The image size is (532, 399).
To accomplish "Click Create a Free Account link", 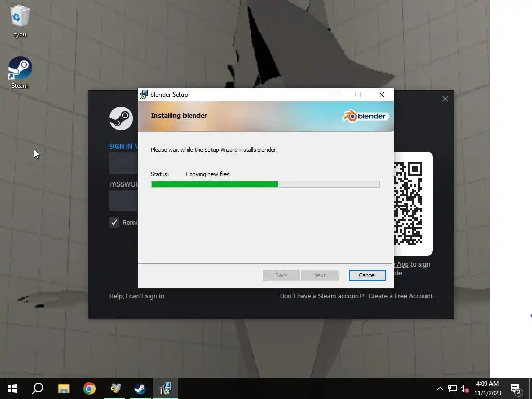I will click(x=401, y=296).
